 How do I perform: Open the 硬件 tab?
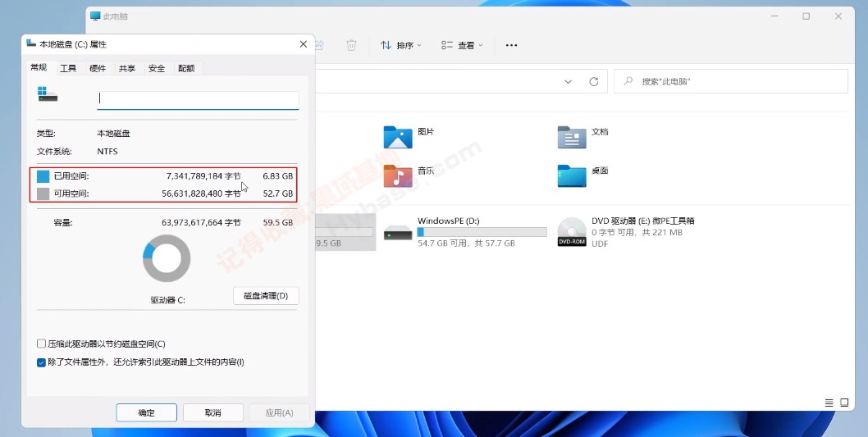(x=98, y=69)
